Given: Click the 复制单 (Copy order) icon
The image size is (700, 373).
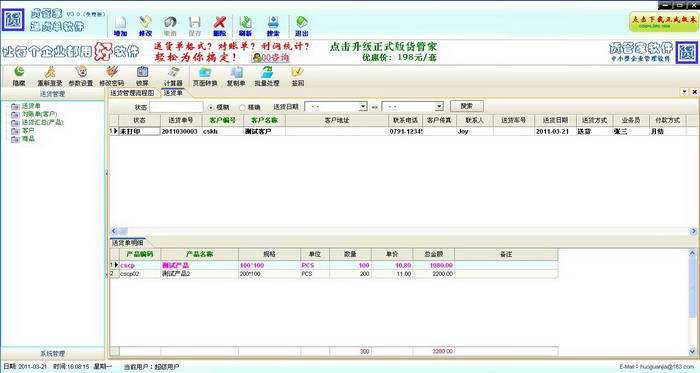Looking at the screenshot, I should [x=236, y=76].
